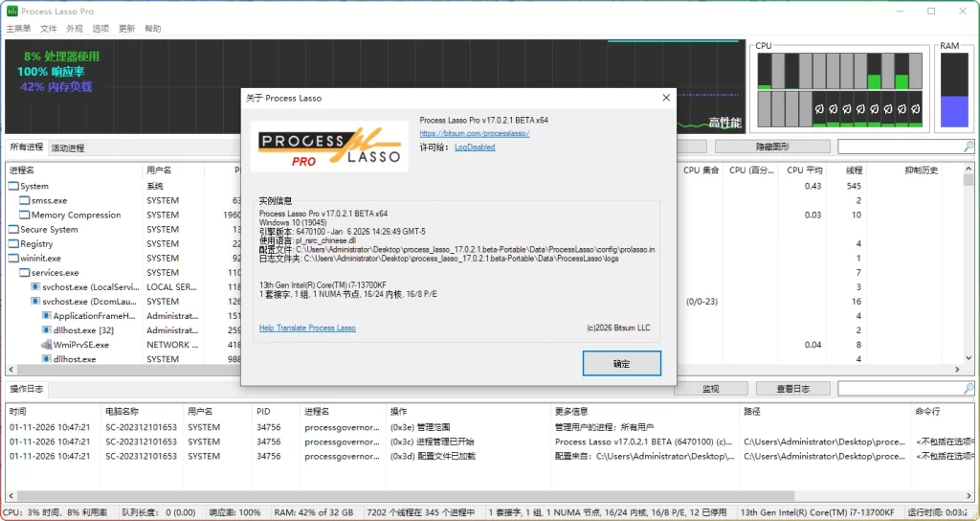The width and height of the screenshot is (980, 521).
Task: Open the bitsum.com/processlasso link
Action: click(475, 133)
